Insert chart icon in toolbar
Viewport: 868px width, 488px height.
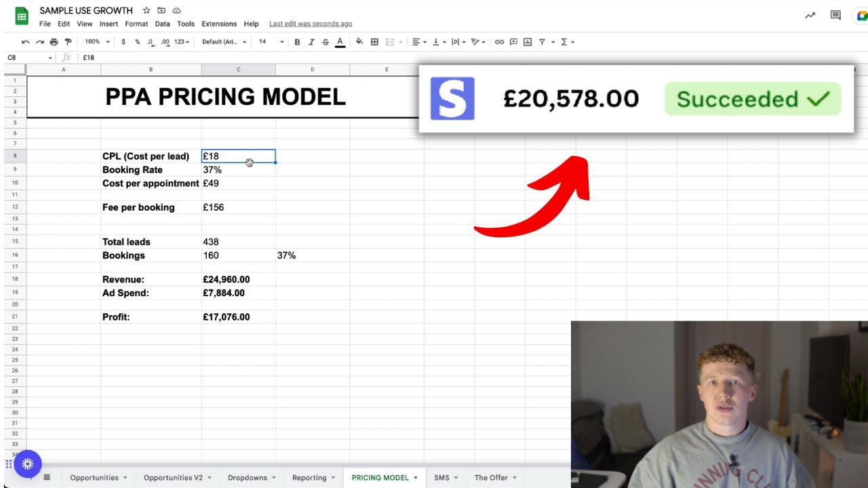(x=528, y=42)
